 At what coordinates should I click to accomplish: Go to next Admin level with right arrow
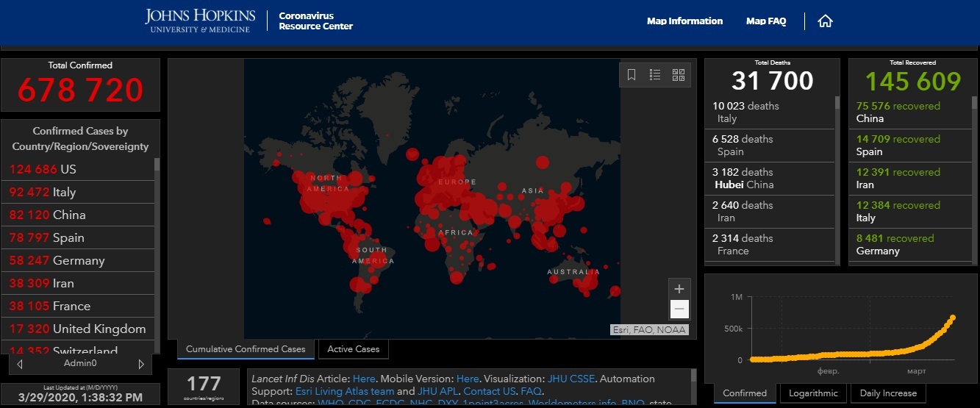click(x=141, y=364)
